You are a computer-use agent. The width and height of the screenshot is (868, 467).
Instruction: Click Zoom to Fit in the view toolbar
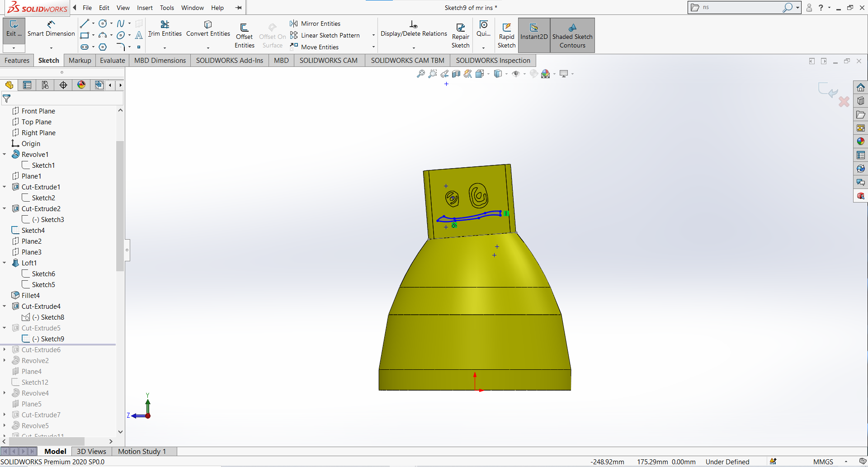(421, 74)
